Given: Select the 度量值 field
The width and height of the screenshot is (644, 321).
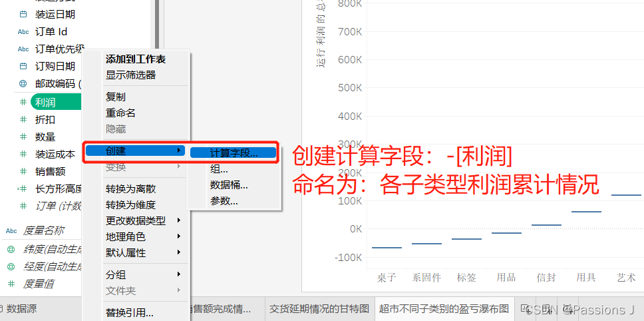Looking at the screenshot, I should (x=38, y=284).
